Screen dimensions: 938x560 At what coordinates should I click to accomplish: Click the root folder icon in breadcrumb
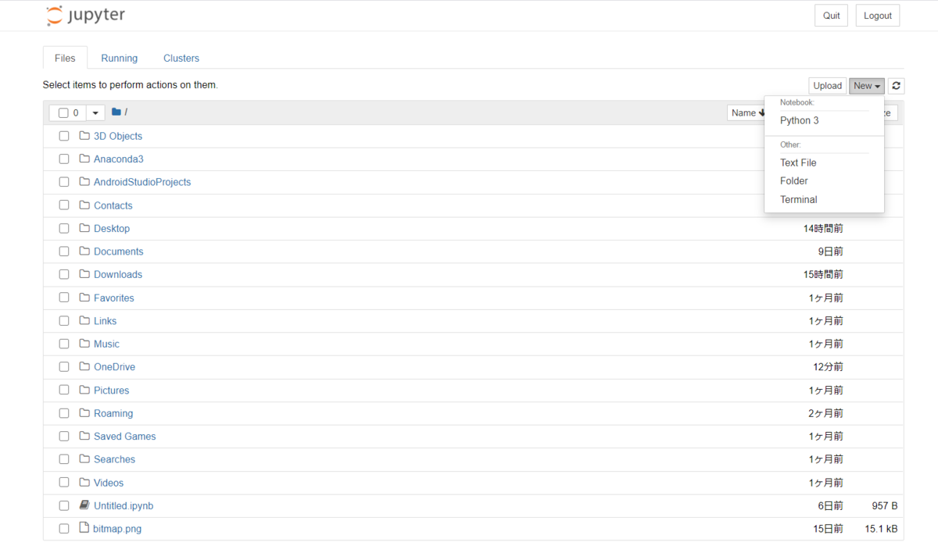[116, 112]
